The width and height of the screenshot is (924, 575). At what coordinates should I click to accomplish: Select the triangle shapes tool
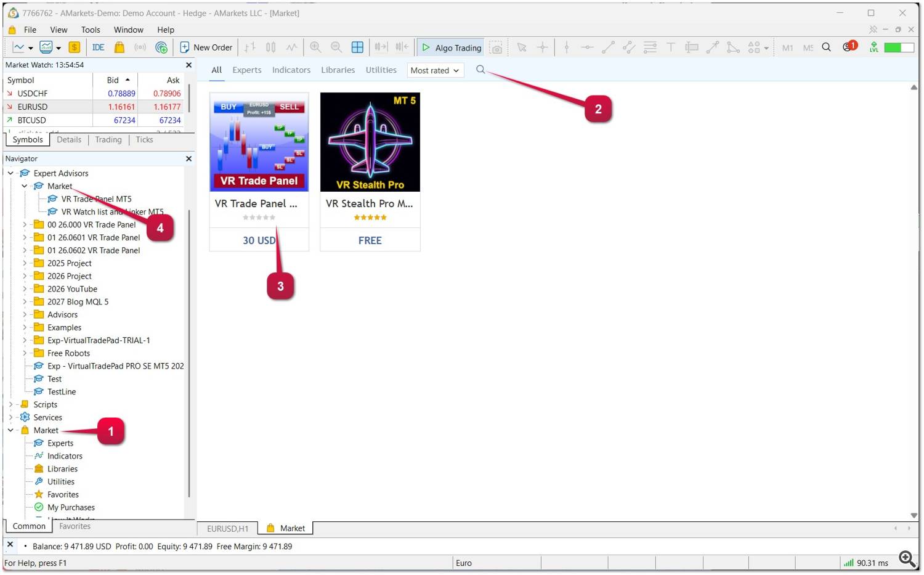[733, 47]
